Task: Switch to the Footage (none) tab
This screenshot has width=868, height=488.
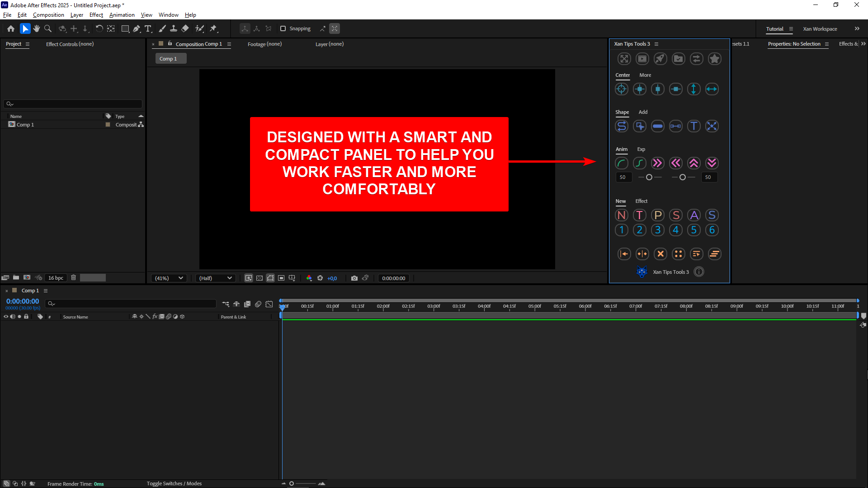Action: click(x=264, y=44)
